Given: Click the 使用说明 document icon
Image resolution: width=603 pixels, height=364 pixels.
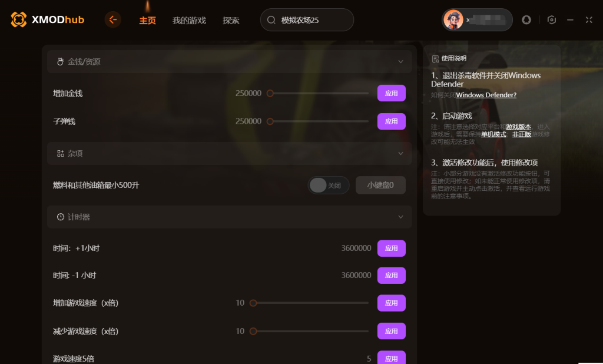Looking at the screenshot, I should point(435,58).
